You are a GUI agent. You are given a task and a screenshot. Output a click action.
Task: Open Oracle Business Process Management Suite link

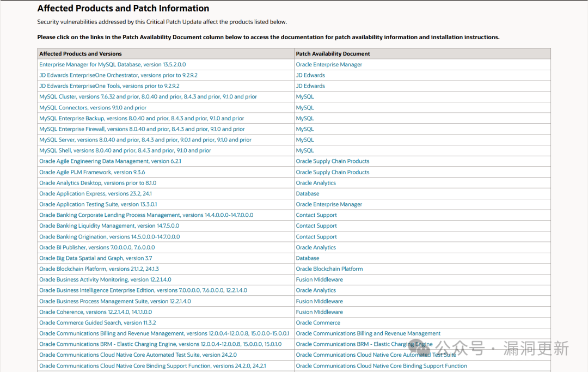115,301
